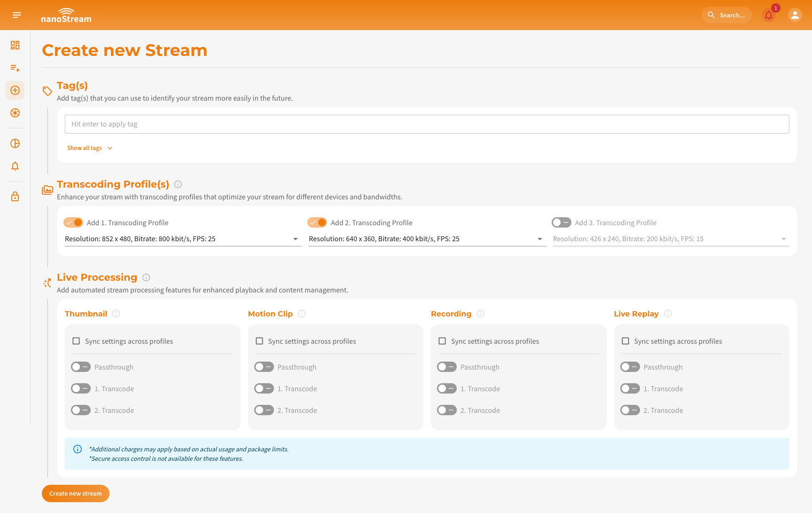Screen dimensions: 812x513
Task: Open the 426 x 240 resolution profile dropdown
Action: 671,239
